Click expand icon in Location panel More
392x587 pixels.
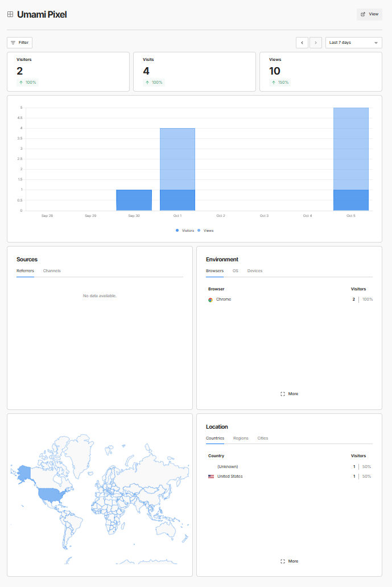[283, 561]
